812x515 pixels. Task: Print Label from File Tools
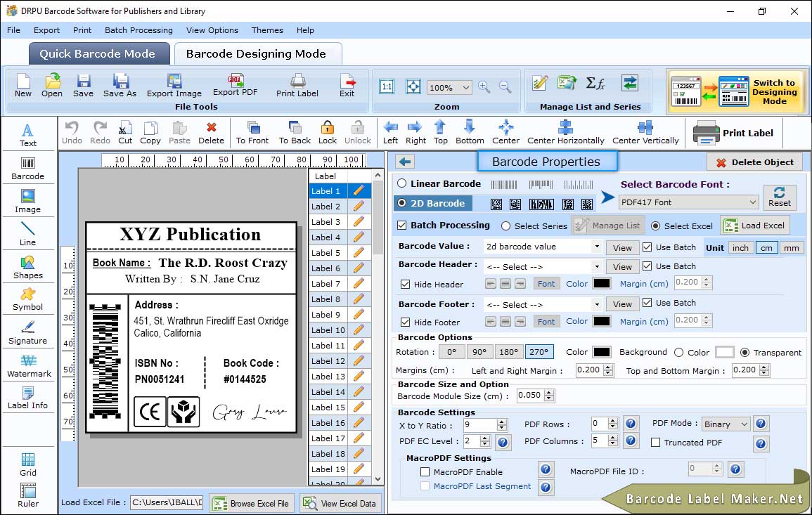click(x=297, y=86)
